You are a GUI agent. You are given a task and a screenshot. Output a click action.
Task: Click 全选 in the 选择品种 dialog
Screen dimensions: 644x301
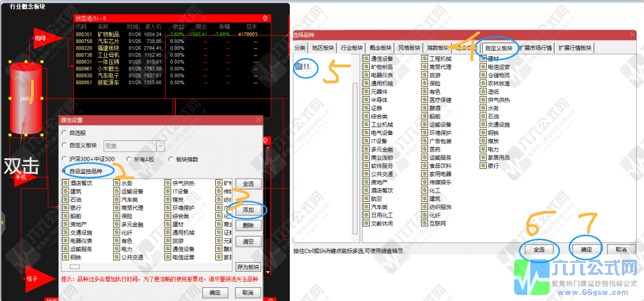pyautogui.click(x=539, y=250)
